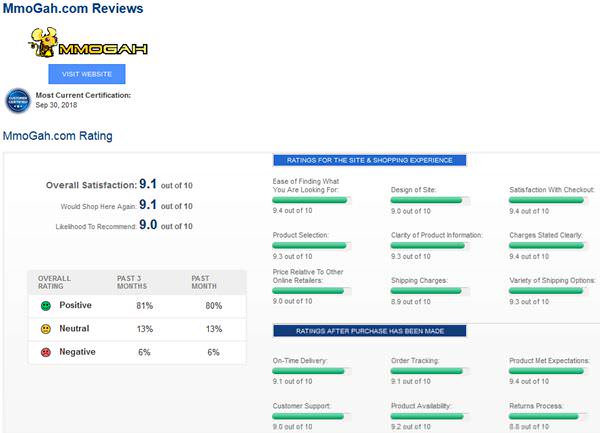600x433 pixels.
Task: Click the Returns Process rating bar
Action: [x=548, y=416]
